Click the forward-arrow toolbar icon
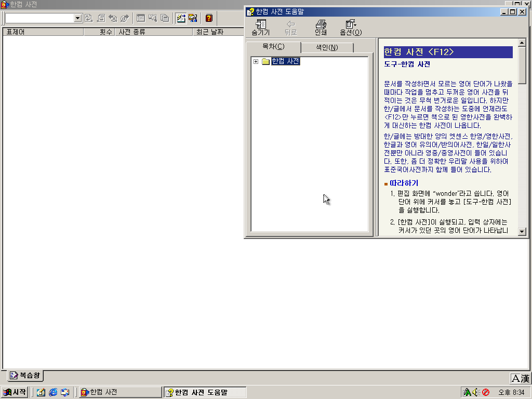The image size is (532, 399). 125,18
